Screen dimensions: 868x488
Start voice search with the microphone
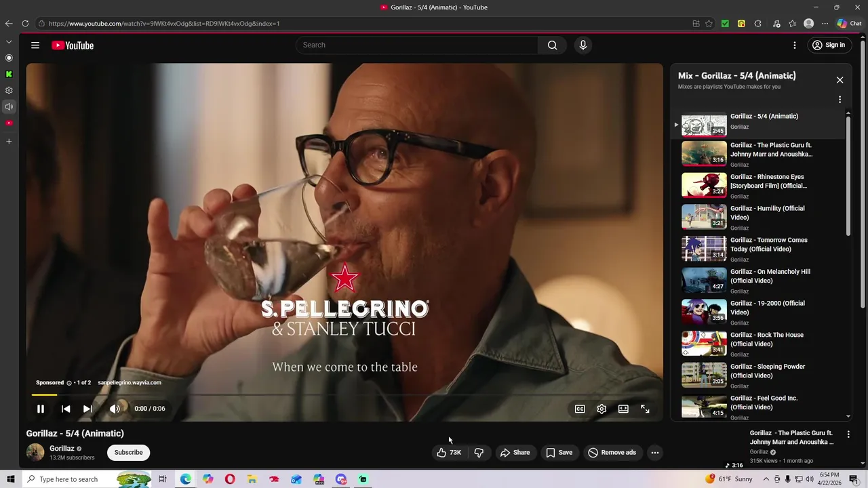coord(583,45)
